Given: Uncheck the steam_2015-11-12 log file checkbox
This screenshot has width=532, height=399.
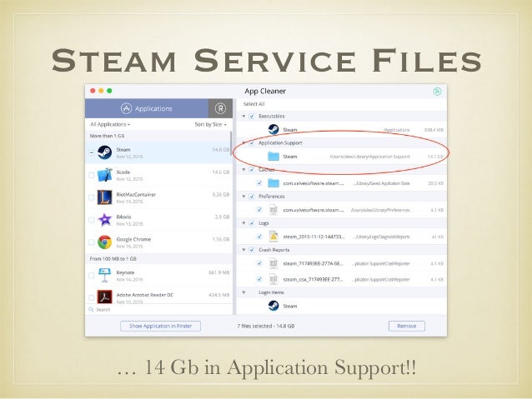Looking at the screenshot, I should [259, 237].
